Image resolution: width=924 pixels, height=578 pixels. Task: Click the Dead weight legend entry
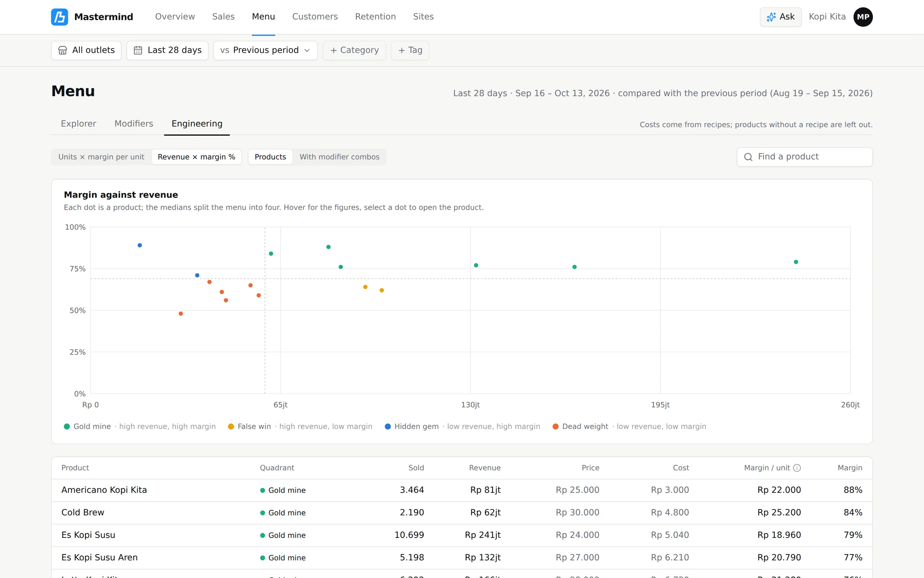click(x=629, y=427)
